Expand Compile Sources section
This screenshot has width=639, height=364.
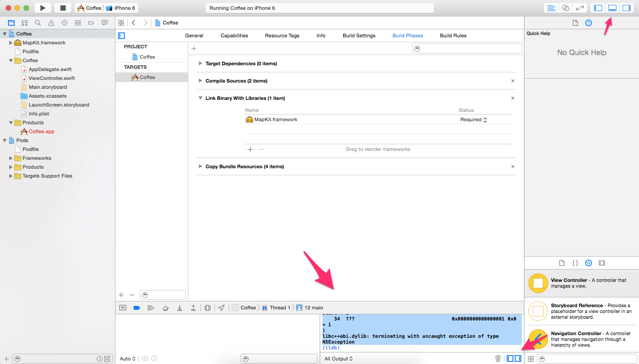(x=201, y=81)
